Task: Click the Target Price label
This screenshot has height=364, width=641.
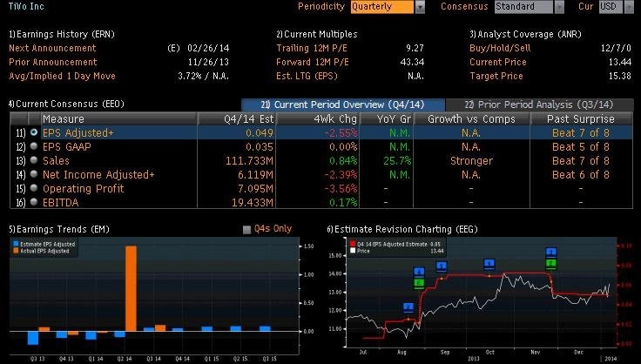Action: point(496,76)
